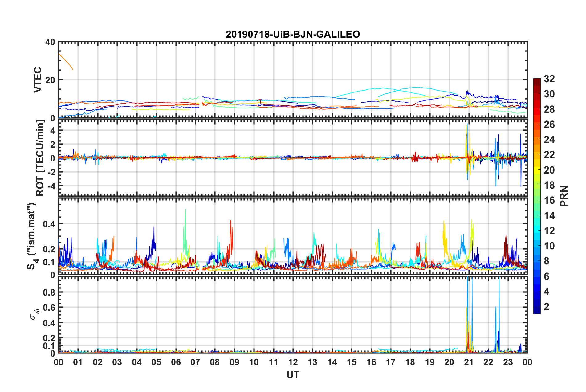Click VTEC axis tick label 40
586x392 pixels.
50,42
